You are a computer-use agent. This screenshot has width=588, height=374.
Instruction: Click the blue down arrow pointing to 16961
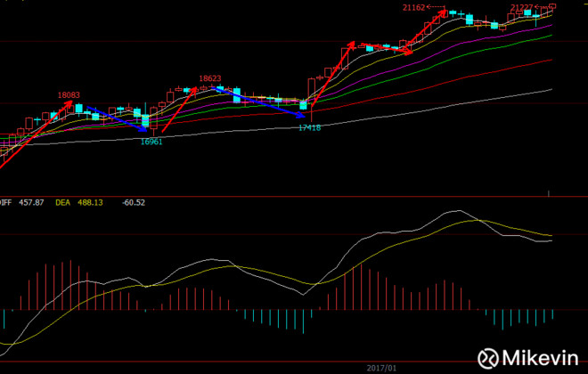click(x=117, y=119)
